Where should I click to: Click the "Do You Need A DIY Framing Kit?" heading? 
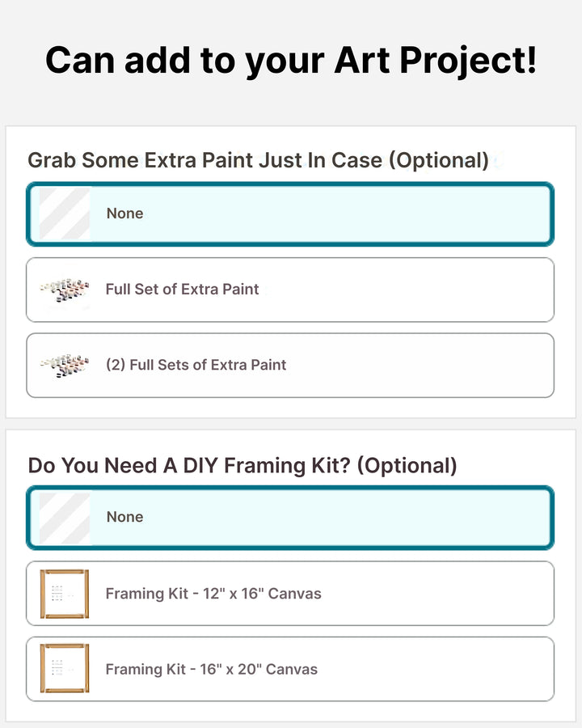242,466
